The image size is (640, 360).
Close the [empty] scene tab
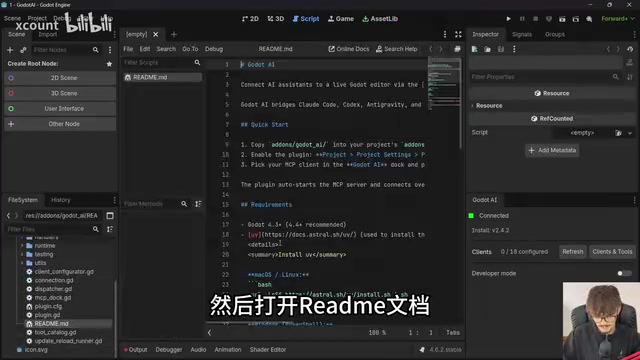click(x=156, y=34)
